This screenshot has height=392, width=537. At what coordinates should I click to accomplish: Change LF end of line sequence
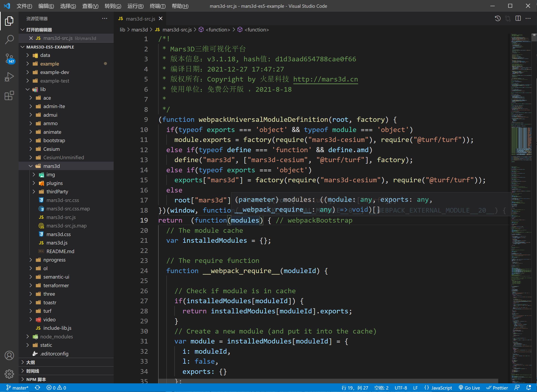415,388
